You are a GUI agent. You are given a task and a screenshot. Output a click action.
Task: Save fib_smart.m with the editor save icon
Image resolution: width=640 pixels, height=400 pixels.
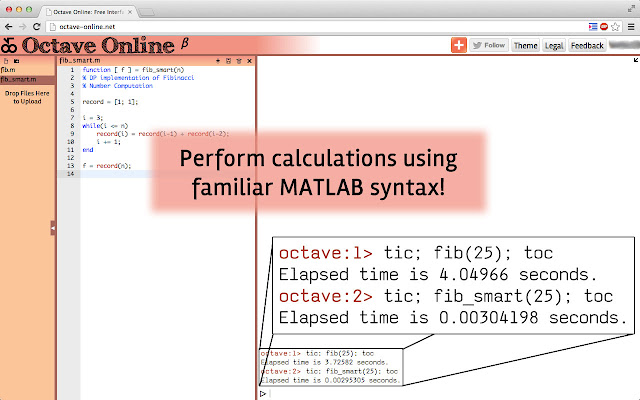[228, 61]
